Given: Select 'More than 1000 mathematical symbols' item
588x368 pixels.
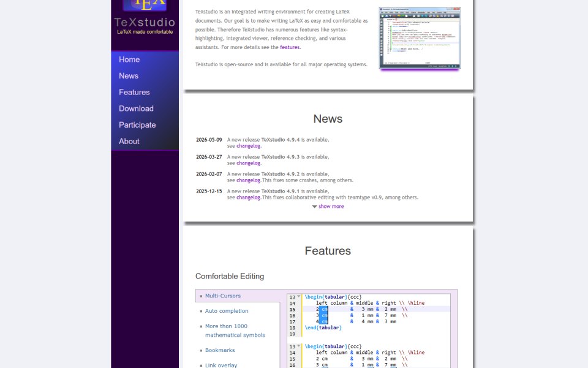Looking at the screenshot, I should click(235, 331).
